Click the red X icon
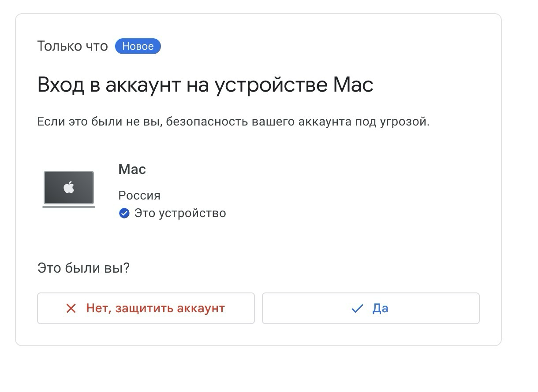Image resolution: width=538 pixels, height=392 pixels. 71,308
